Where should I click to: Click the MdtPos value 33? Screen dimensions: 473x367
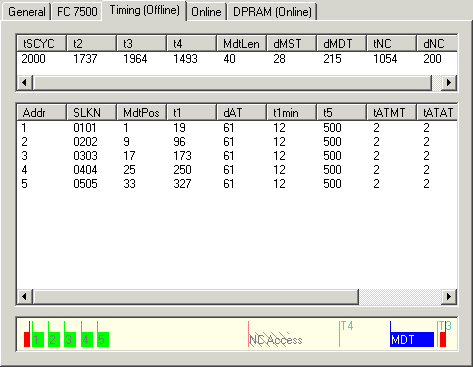pyautogui.click(x=129, y=184)
